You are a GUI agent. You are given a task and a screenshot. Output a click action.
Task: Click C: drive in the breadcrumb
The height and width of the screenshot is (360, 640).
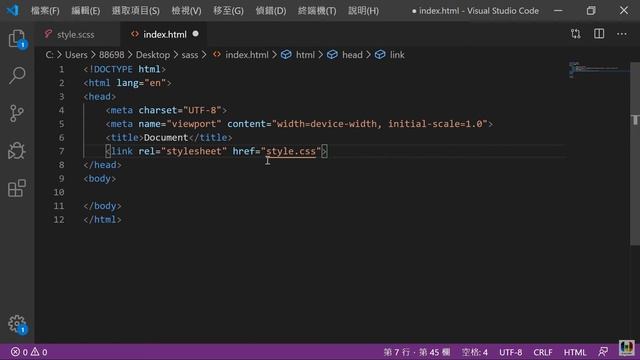click(49, 55)
